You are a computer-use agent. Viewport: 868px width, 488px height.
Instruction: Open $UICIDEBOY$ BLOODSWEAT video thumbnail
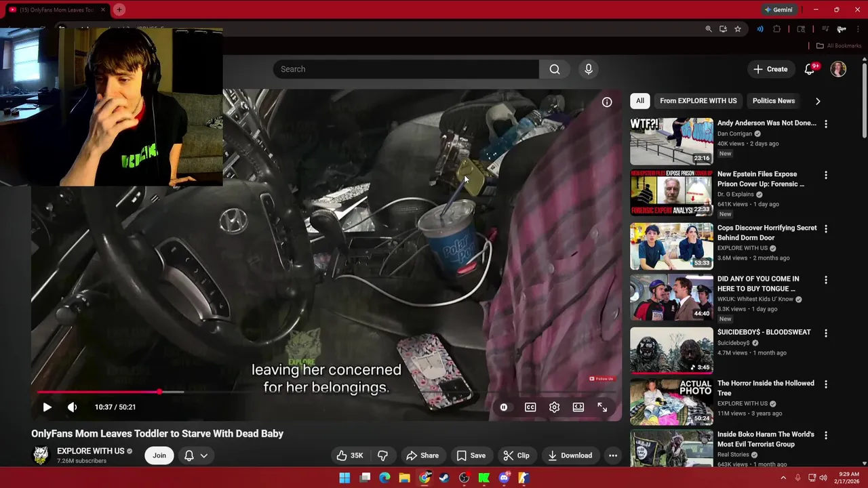pos(671,350)
